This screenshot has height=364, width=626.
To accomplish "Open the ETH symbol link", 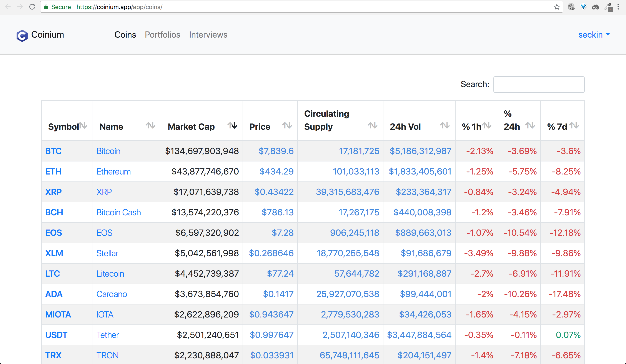I will [53, 172].
